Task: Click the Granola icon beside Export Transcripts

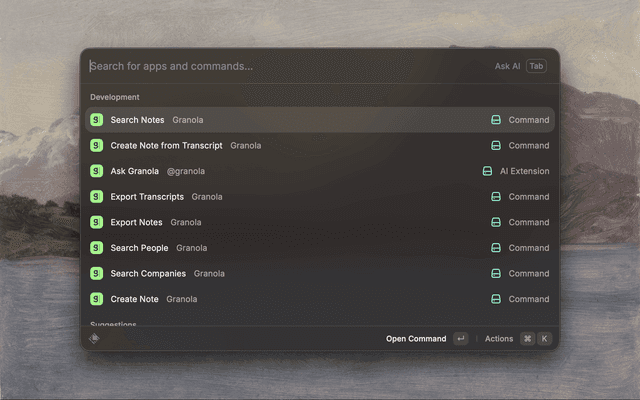Action: click(97, 197)
